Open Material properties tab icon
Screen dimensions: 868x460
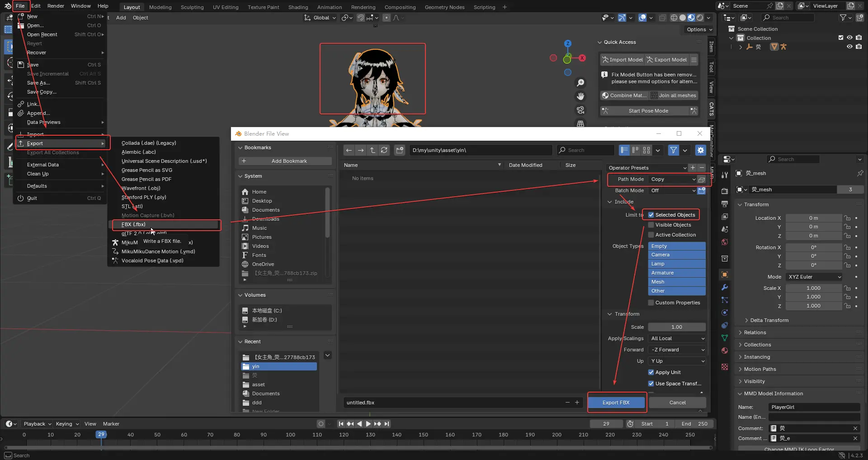coord(725,351)
